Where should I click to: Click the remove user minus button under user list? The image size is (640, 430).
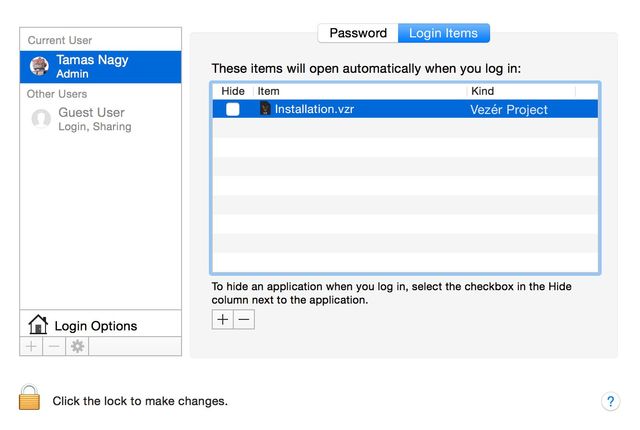tap(54, 346)
